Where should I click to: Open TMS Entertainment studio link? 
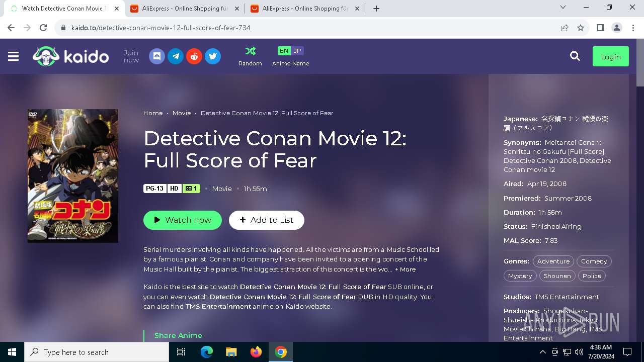point(567,297)
